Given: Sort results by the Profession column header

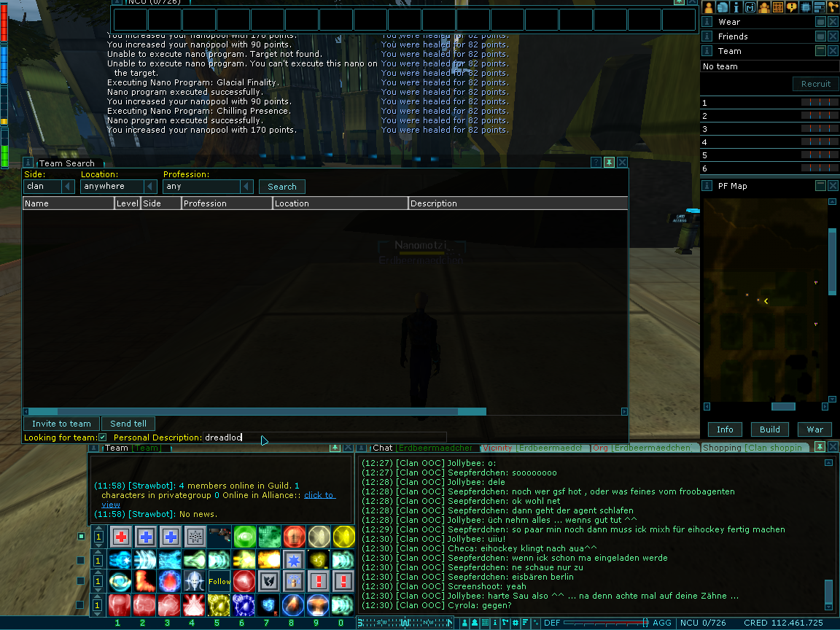Looking at the screenshot, I should (x=227, y=203).
